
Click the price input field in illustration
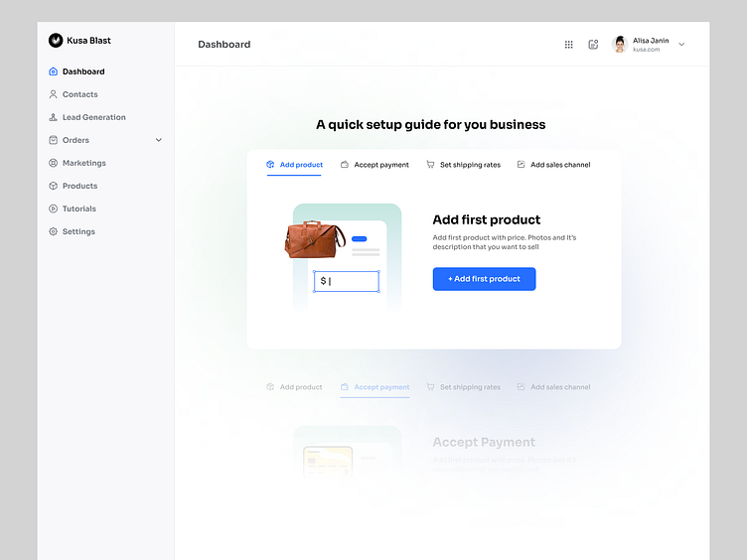pos(347,281)
